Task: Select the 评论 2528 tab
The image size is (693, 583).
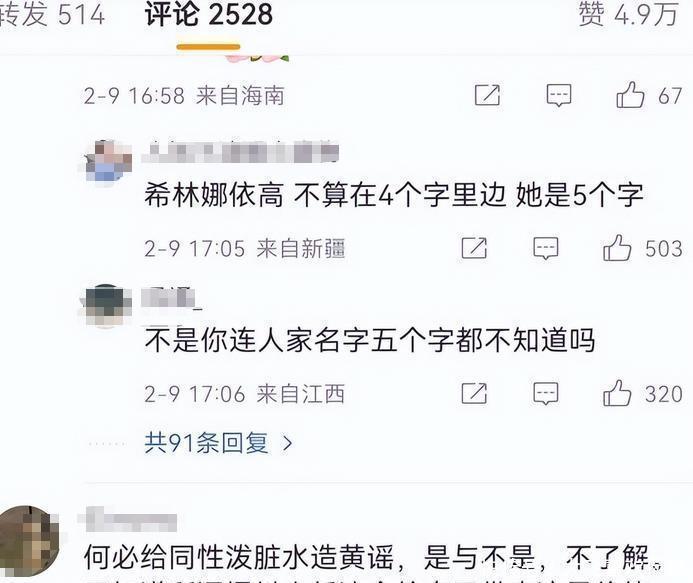Action: point(209,14)
